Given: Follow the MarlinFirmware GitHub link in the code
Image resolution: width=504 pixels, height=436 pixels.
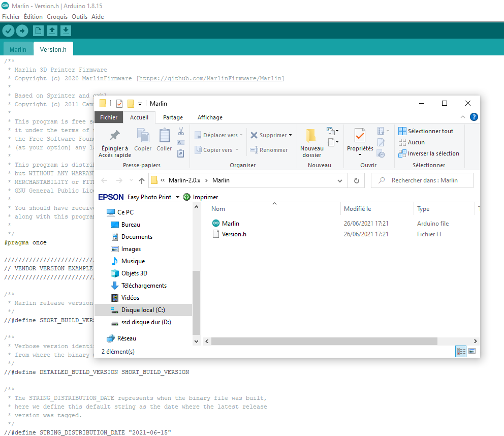Looking at the screenshot, I should point(210,78).
